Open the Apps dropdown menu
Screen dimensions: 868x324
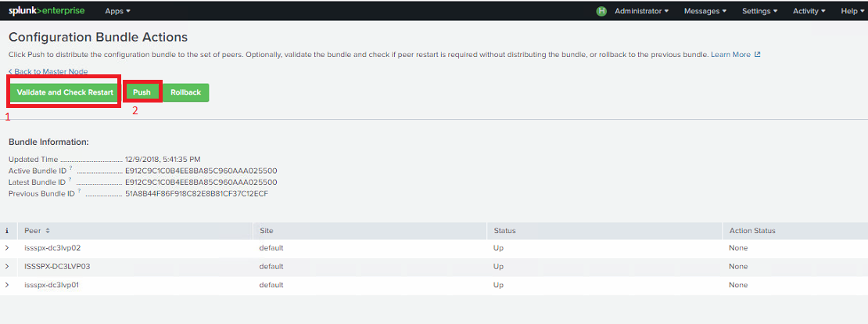[117, 11]
